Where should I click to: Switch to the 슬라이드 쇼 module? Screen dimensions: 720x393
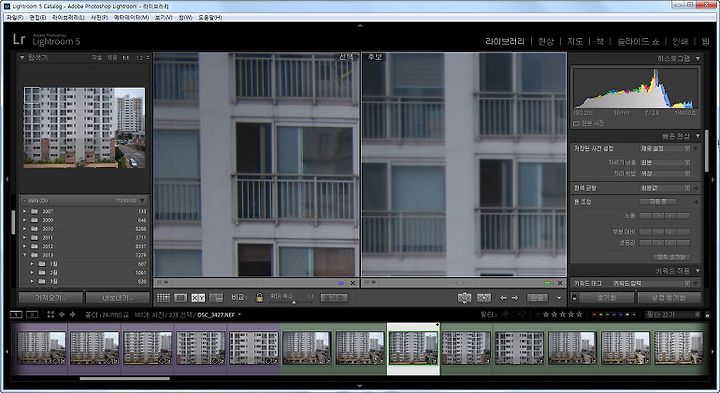[638, 41]
